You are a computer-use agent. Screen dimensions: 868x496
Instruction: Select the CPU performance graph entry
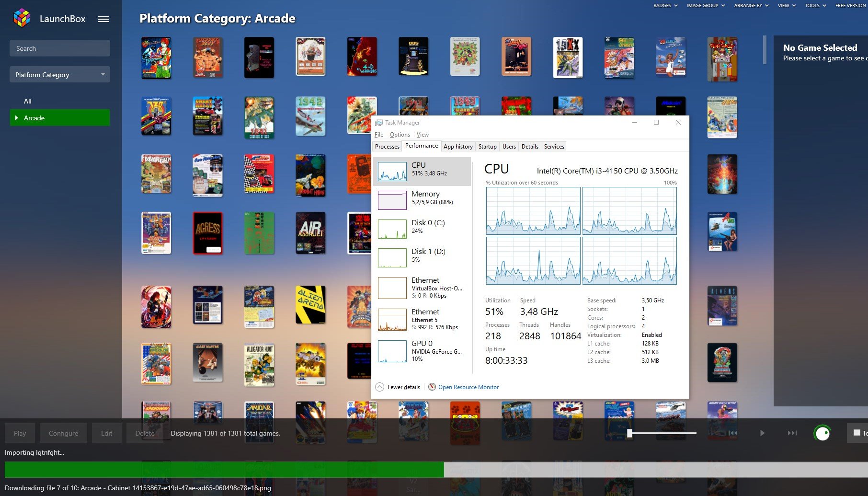tap(422, 172)
